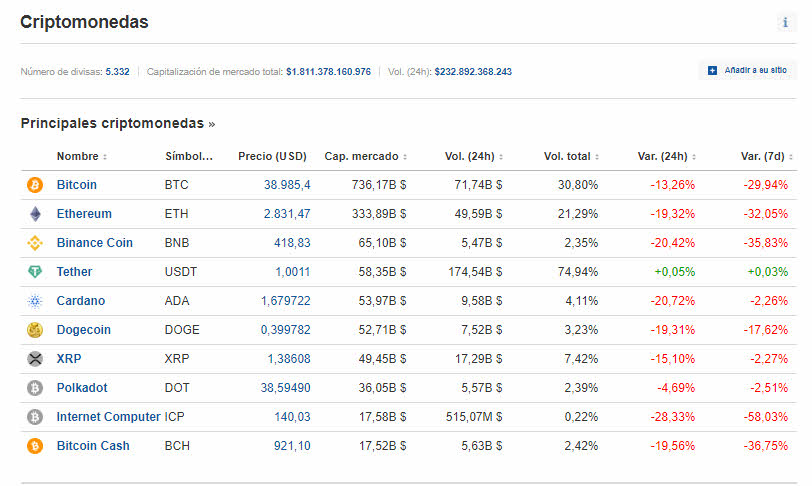This screenshot has height=486, width=812.
Task: Click the Binance Coin logo icon
Action: tap(35, 243)
